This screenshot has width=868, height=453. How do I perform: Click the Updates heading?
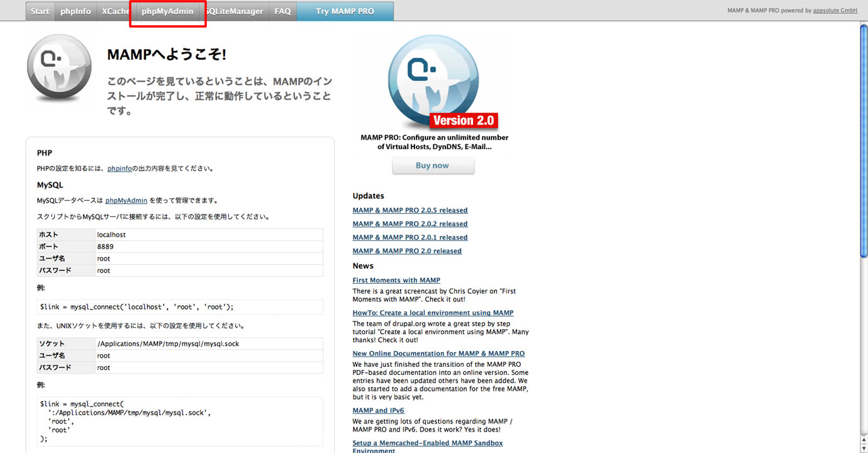(x=368, y=196)
